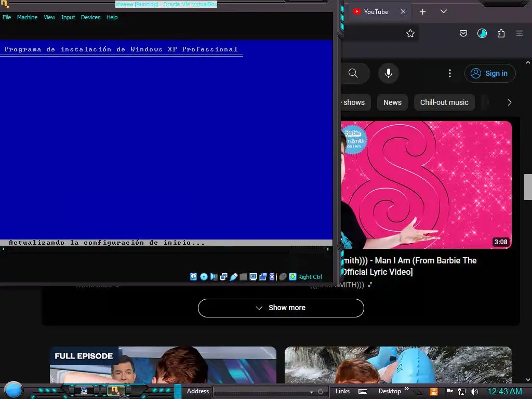Click the orange Java tray icon
The width and height of the screenshot is (532, 399).
coord(434,392)
